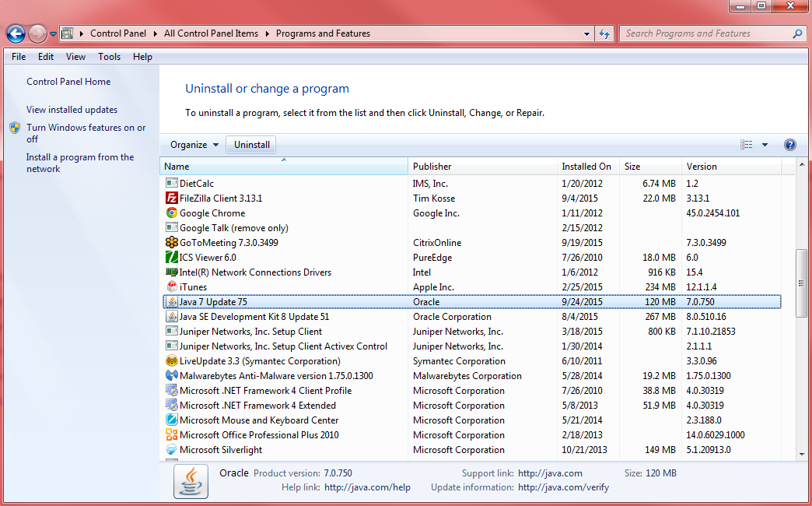The image size is (812, 506).
Task: Open View installed updates link
Action: (x=72, y=110)
